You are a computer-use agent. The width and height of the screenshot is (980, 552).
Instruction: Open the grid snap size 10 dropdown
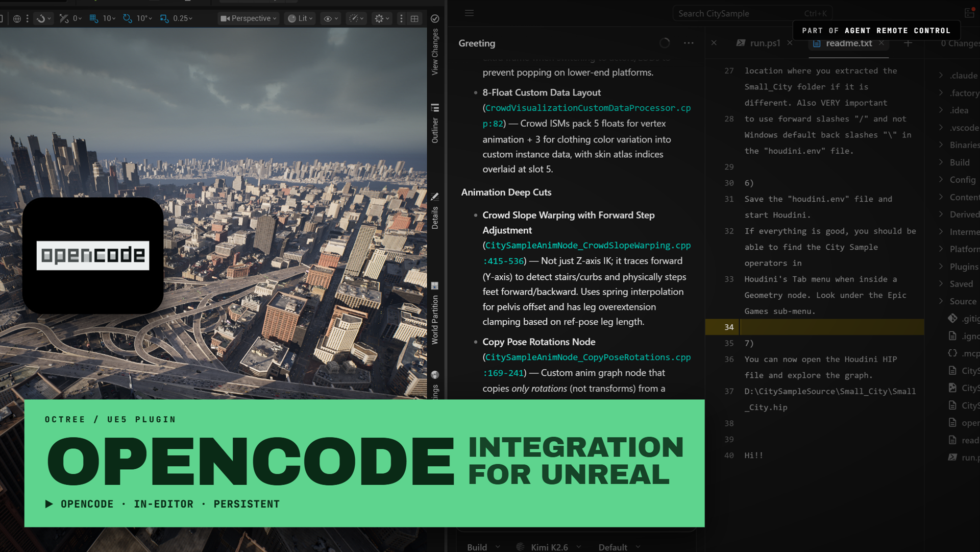coord(109,18)
